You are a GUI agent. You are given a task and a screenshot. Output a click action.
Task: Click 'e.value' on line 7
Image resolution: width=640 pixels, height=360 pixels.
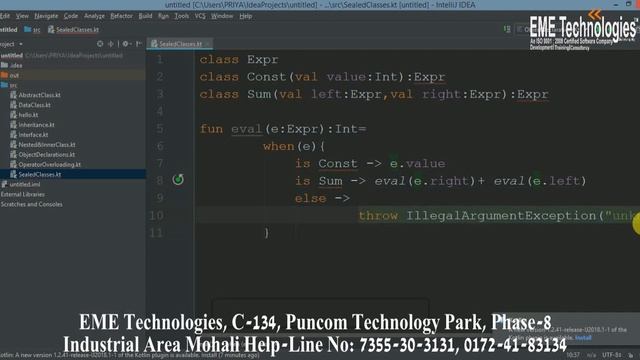(x=418, y=164)
